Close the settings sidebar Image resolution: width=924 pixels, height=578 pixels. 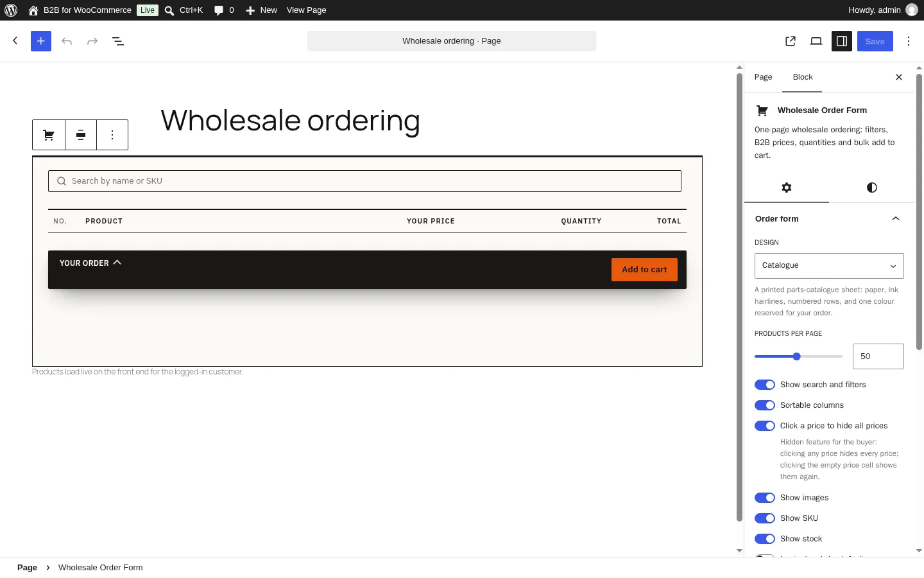899,77
